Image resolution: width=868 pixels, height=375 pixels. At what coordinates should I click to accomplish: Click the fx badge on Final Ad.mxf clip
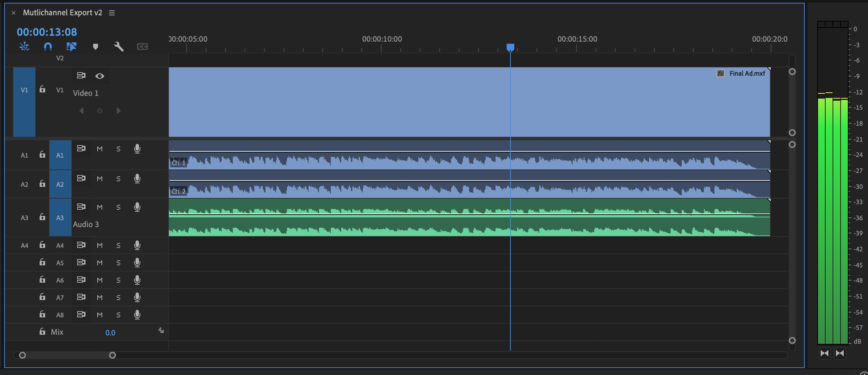point(720,73)
